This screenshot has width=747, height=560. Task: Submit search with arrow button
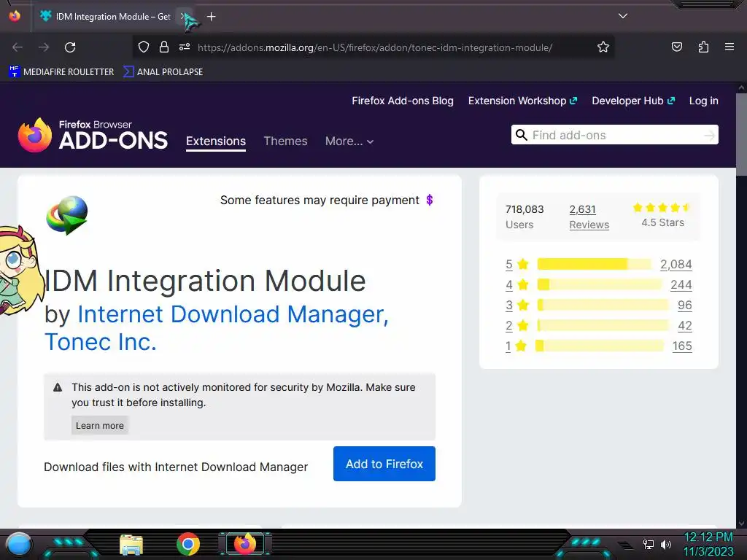point(709,136)
